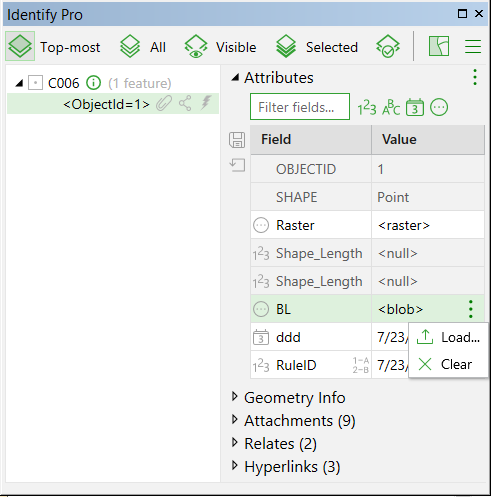
Task: Filter attributes by numeric fields icon
Action: click(x=367, y=108)
